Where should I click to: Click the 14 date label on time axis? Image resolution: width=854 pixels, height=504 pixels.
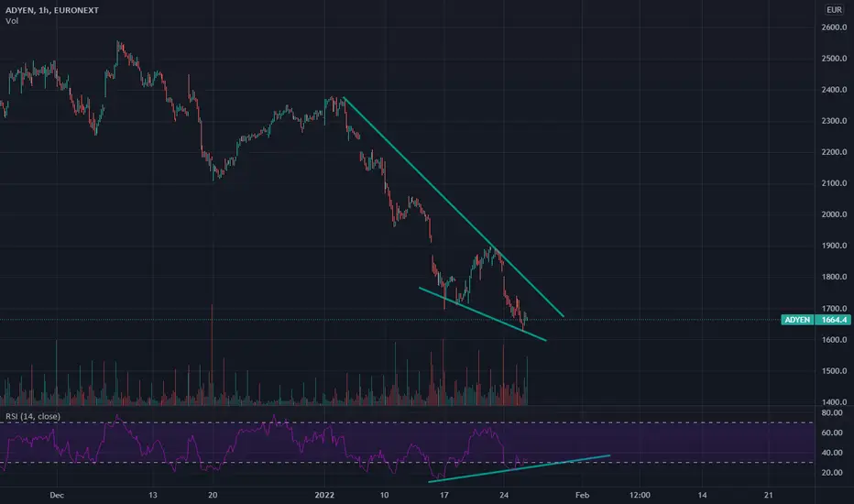click(702, 495)
